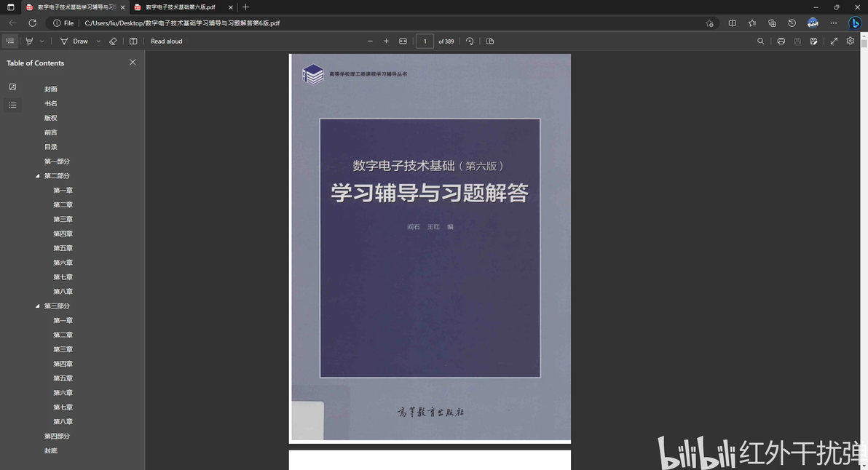Open the Highlight color dropdown arrow
The image size is (868, 470).
[x=42, y=41]
